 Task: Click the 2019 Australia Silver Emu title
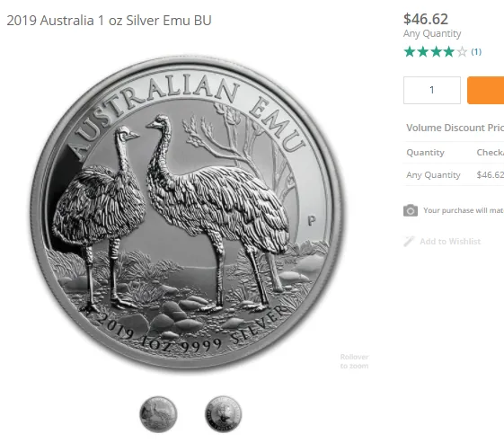[x=109, y=21]
